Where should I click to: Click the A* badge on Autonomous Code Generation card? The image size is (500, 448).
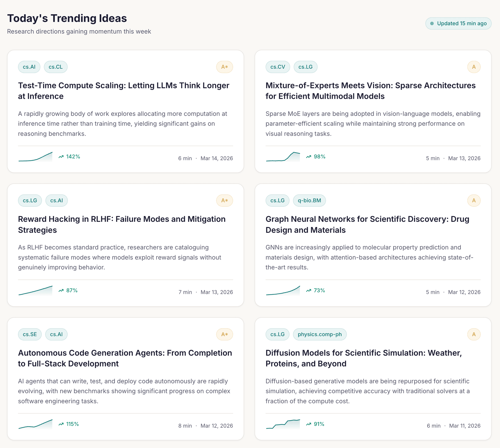[x=224, y=334]
